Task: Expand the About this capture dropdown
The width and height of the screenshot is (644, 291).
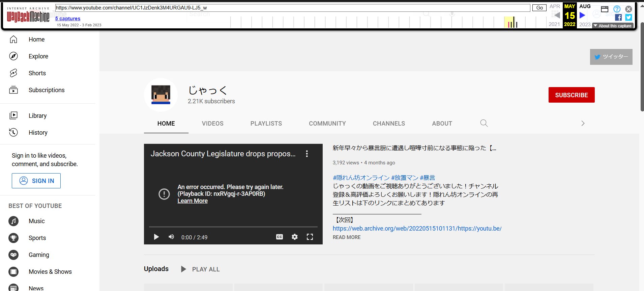Action: tap(613, 26)
